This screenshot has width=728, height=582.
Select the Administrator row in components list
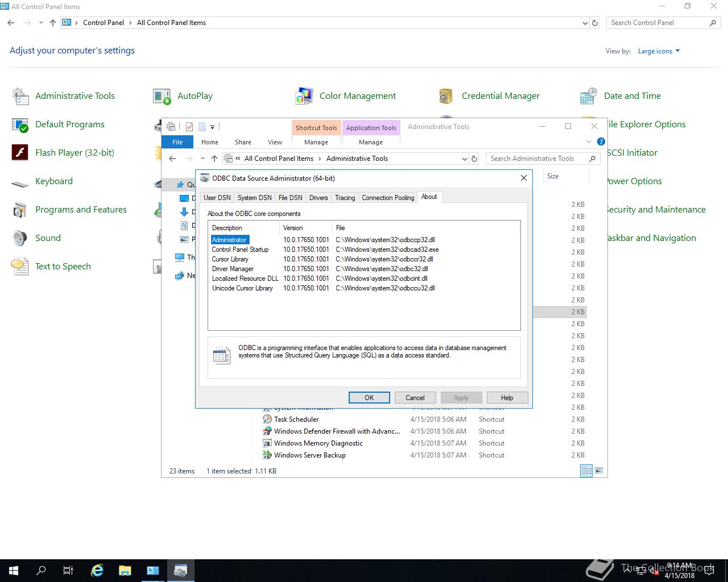364,240
